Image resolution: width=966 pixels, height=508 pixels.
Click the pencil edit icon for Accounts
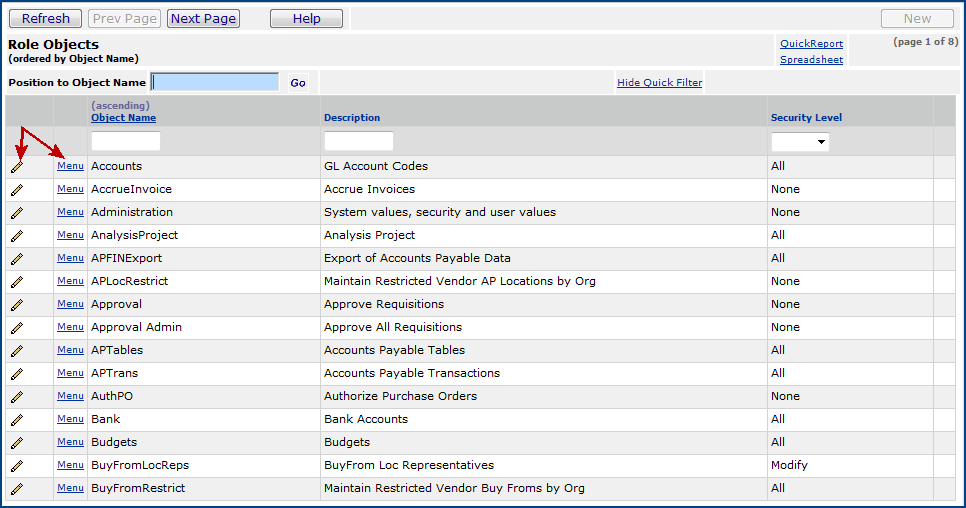17,167
